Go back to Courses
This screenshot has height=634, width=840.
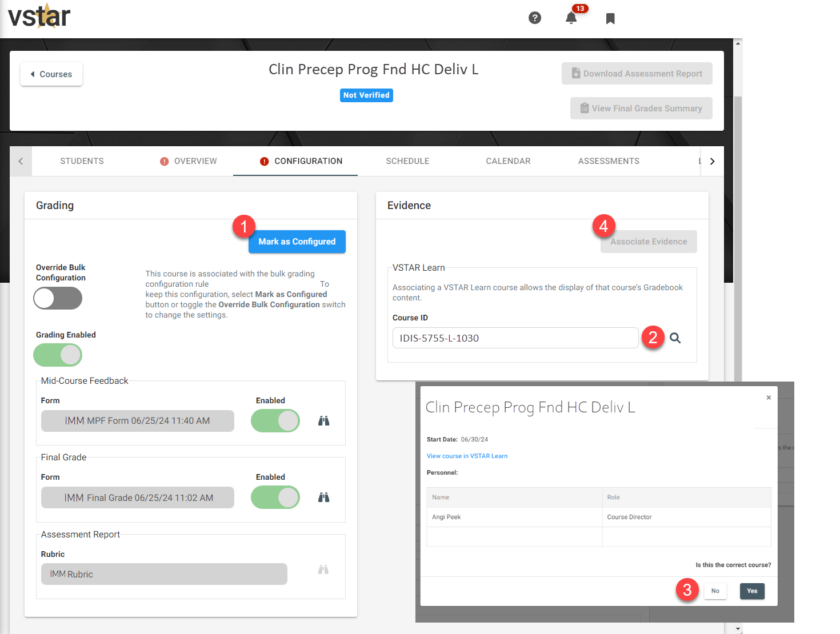pyautogui.click(x=51, y=74)
